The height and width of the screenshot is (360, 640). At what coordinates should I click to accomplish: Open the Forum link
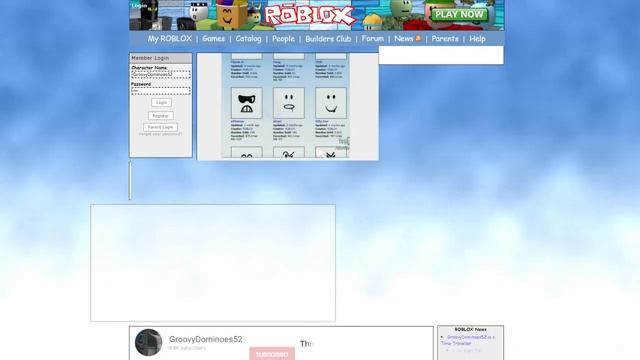pos(373,39)
